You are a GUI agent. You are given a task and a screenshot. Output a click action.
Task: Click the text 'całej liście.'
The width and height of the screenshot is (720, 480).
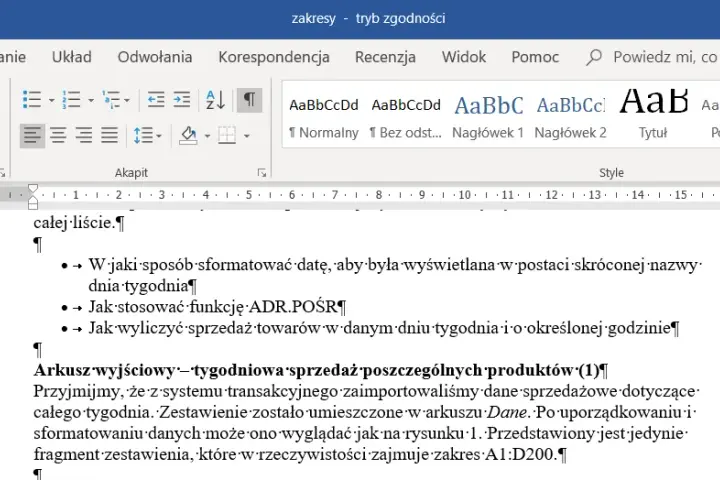[x=74, y=223]
